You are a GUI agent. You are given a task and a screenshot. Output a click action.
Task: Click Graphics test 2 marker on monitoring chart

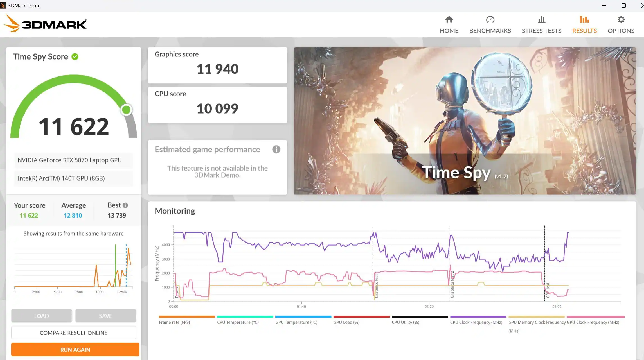pyautogui.click(x=452, y=284)
